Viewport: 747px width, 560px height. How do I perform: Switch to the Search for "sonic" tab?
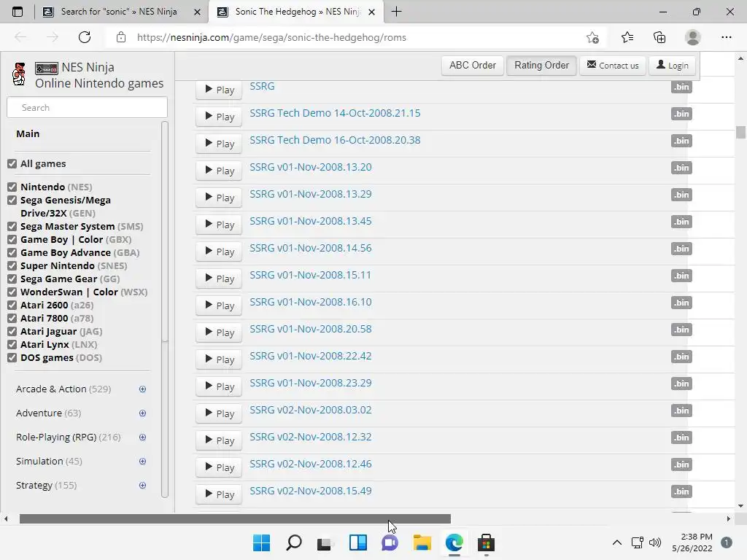(119, 12)
